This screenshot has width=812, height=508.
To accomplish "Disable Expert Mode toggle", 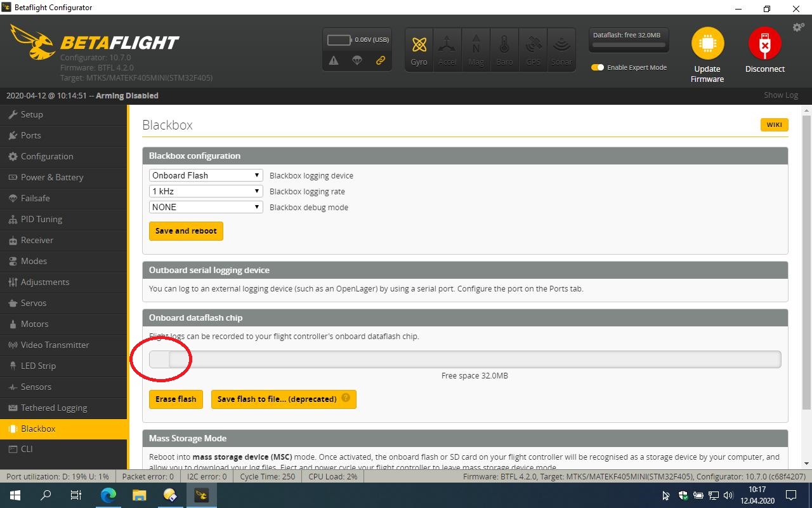I will coord(597,67).
